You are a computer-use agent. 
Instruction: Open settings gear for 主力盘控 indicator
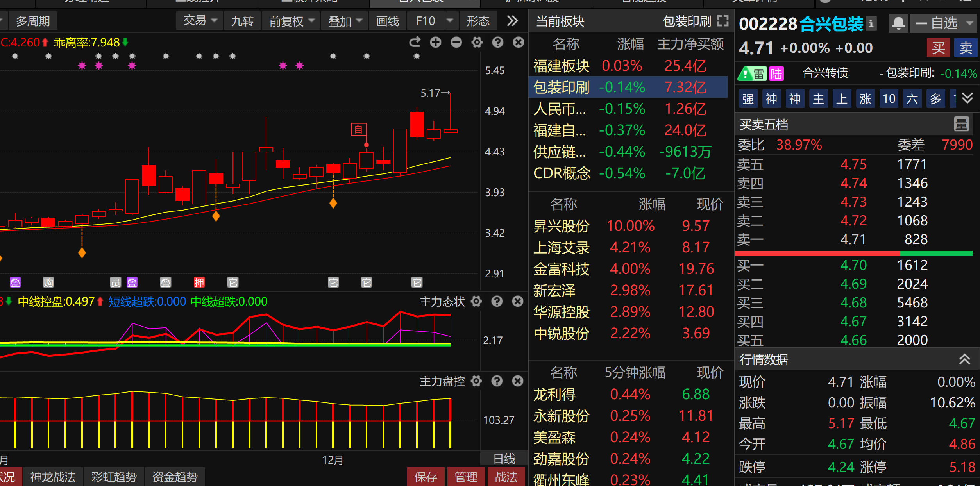pyautogui.click(x=476, y=381)
